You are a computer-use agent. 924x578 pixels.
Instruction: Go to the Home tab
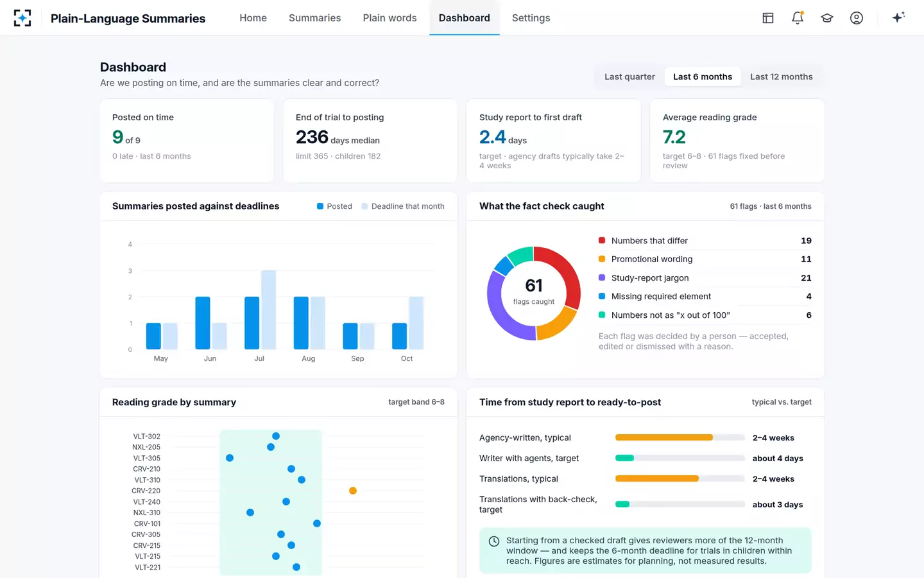[x=253, y=18]
